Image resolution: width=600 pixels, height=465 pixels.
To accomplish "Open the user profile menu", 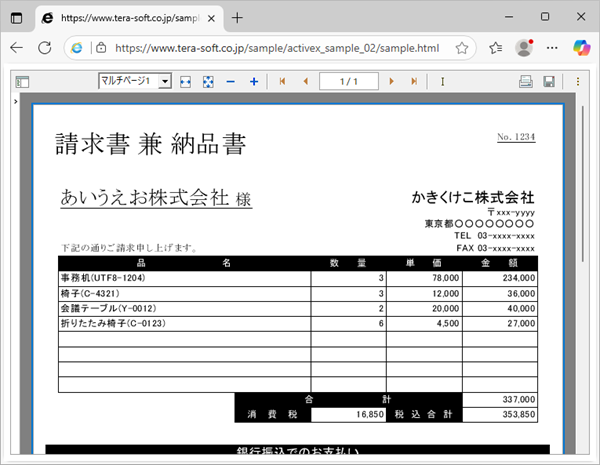I will click(524, 48).
